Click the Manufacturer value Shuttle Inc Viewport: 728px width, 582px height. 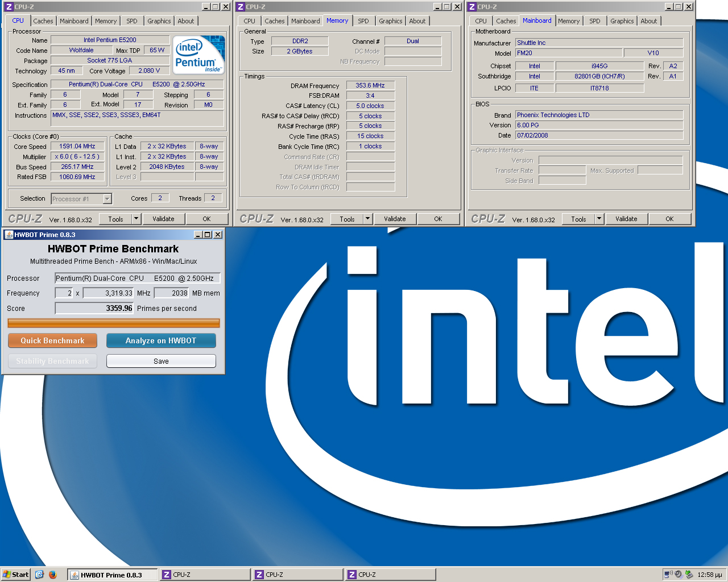(599, 43)
